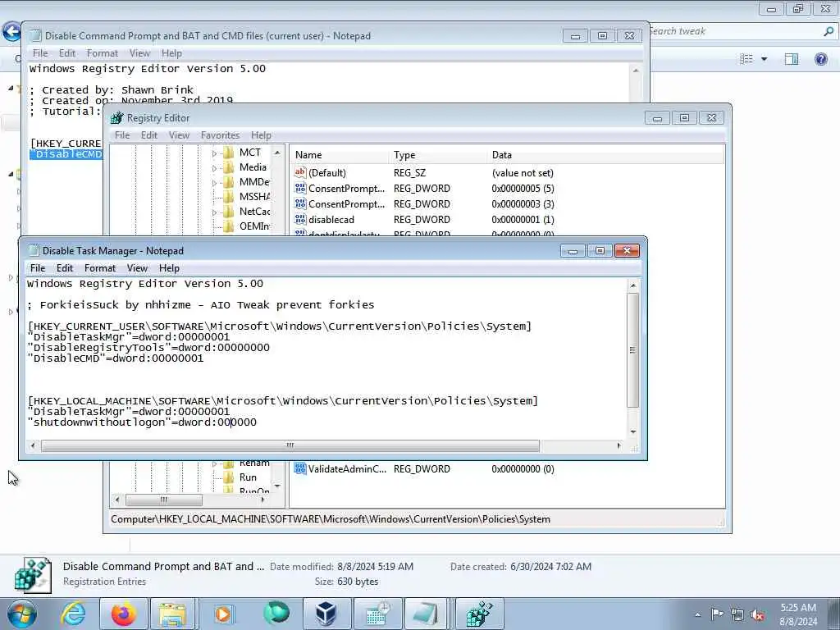Open View menu in Registry Editor
Viewport: 840px width, 630px height.
click(179, 135)
